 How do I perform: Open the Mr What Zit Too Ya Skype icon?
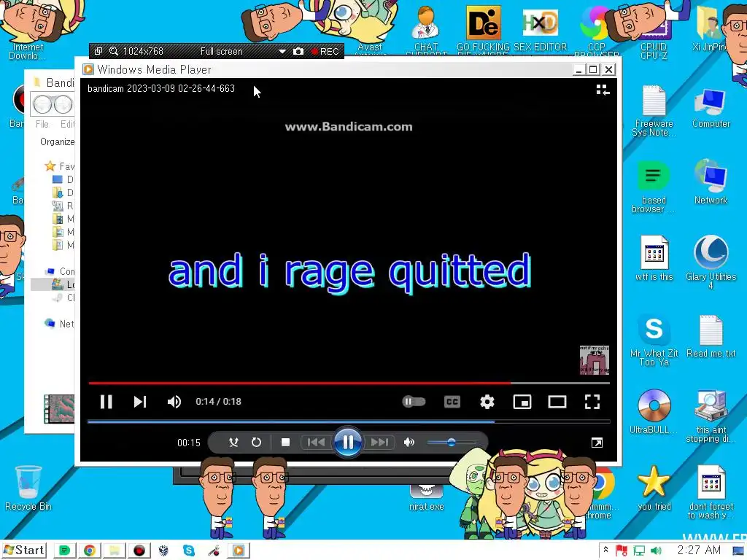[x=654, y=340]
